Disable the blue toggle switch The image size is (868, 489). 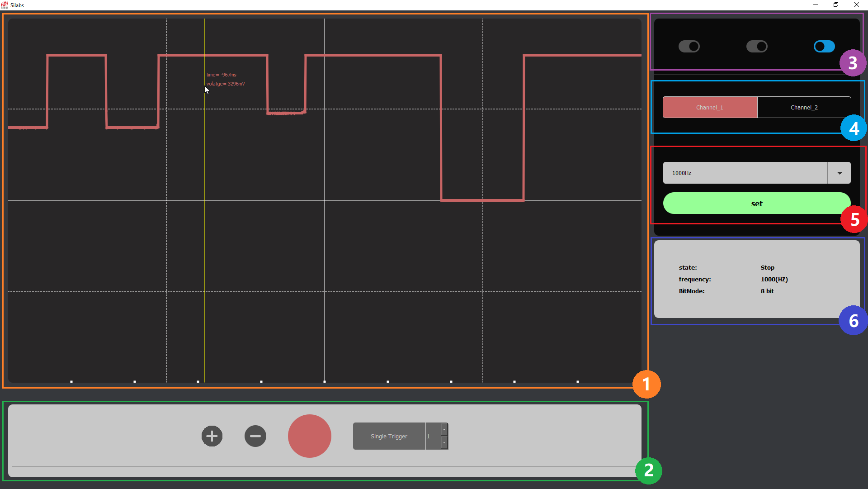click(824, 46)
